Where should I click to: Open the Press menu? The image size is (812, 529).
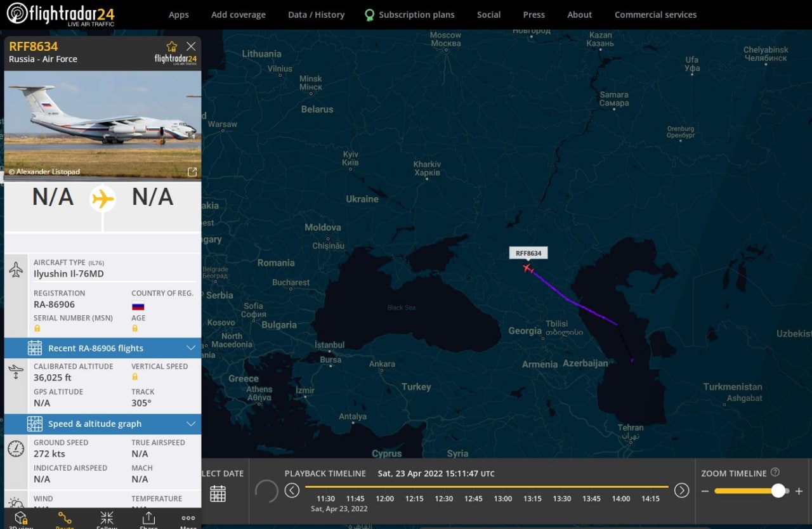[534, 15]
